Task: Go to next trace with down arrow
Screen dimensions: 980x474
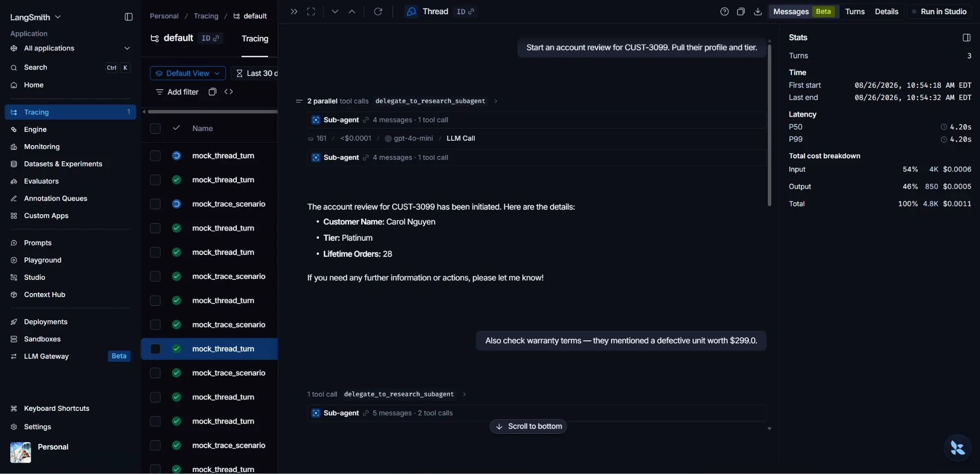Action: [x=335, y=12]
